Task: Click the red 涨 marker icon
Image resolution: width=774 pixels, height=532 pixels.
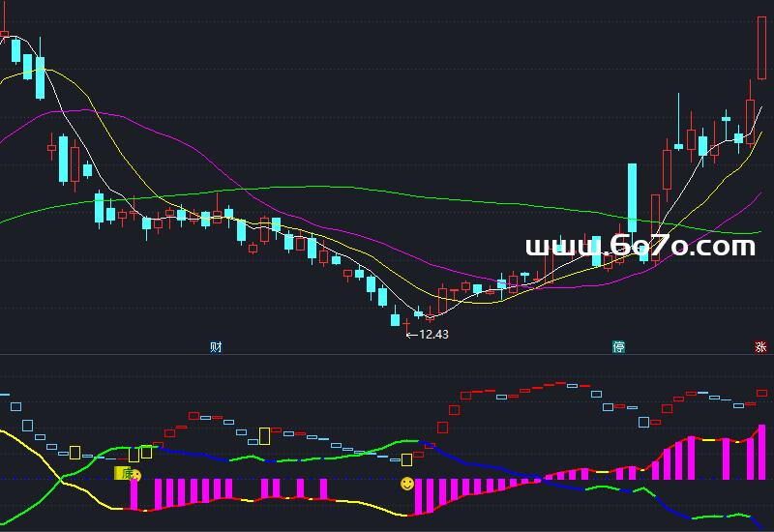Action: pyautogui.click(x=760, y=347)
